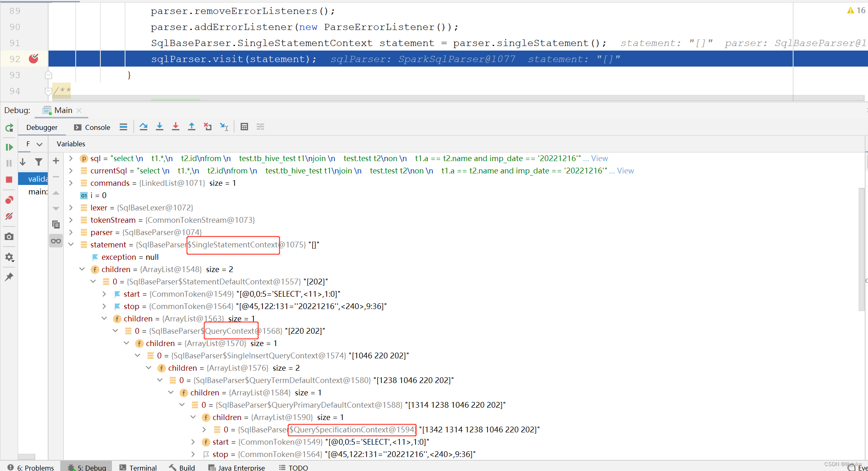Expand folded comment at line 94

point(49,91)
